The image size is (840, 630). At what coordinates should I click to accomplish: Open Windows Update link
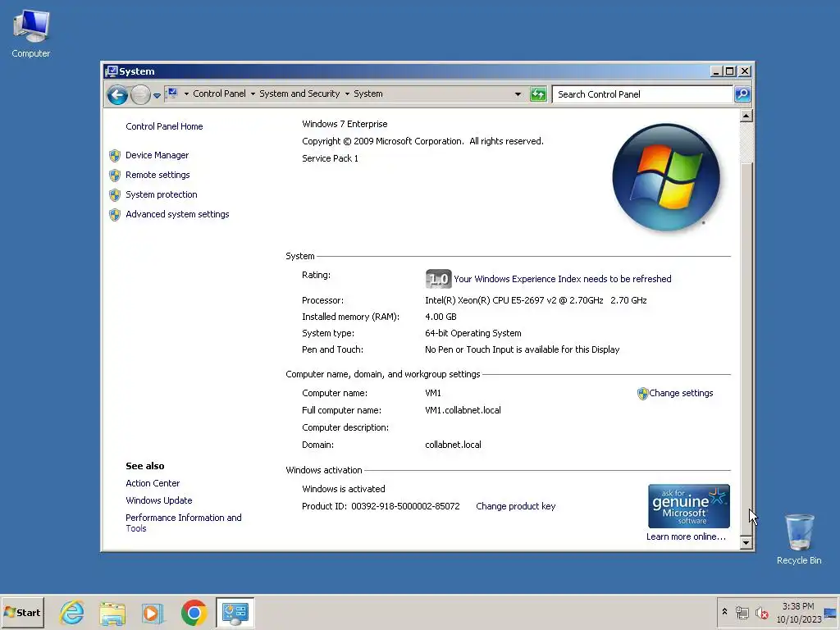158,500
